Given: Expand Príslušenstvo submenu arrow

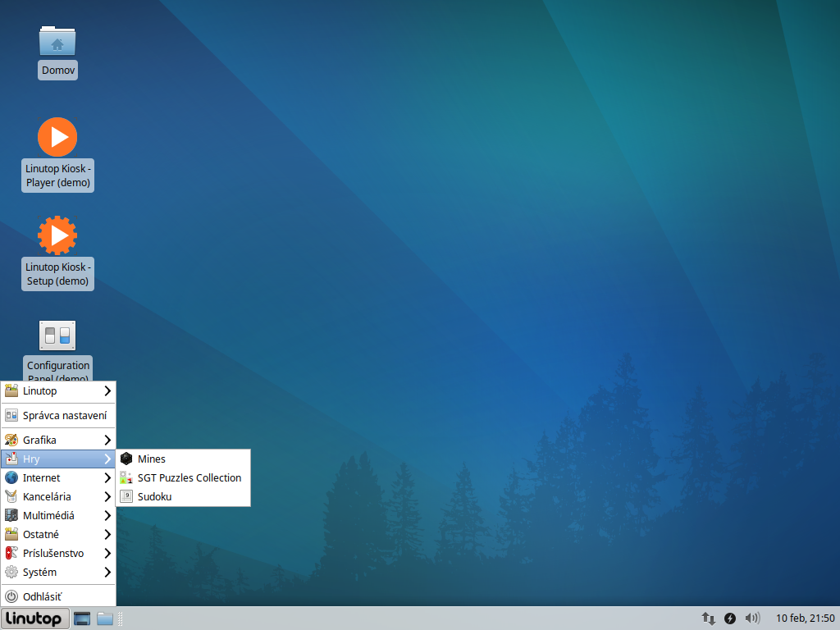Looking at the screenshot, I should pyautogui.click(x=107, y=553).
